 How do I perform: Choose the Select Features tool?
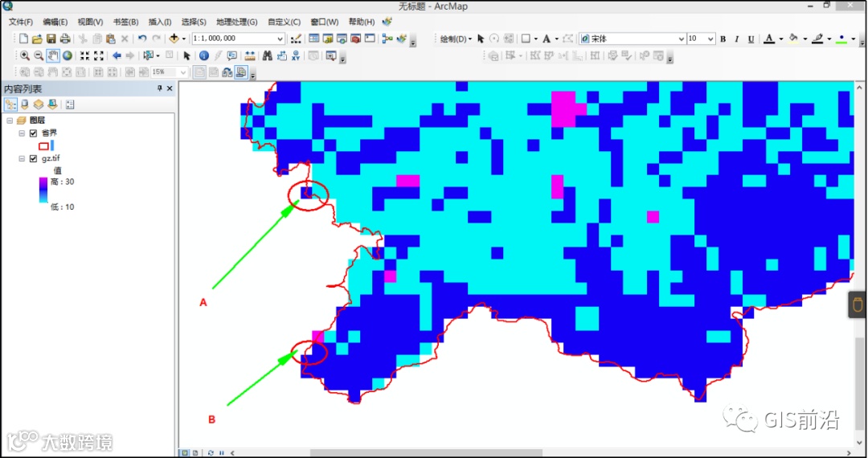click(149, 56)
